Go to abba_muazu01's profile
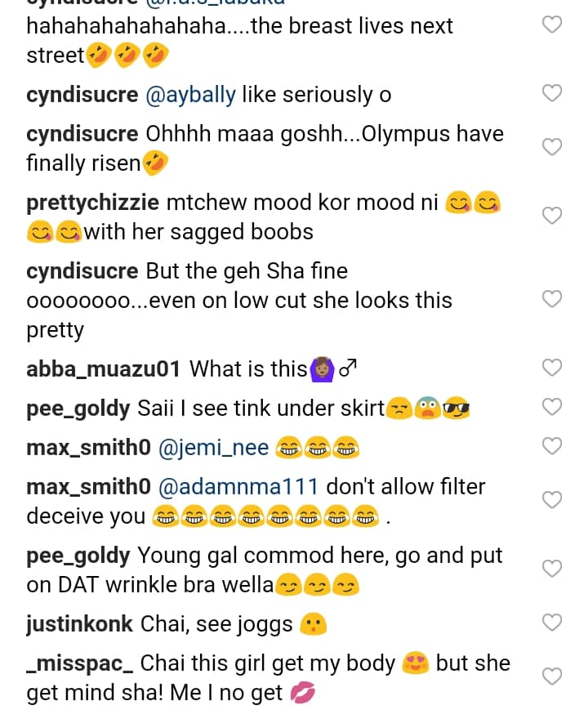 (x=103, y=369)
